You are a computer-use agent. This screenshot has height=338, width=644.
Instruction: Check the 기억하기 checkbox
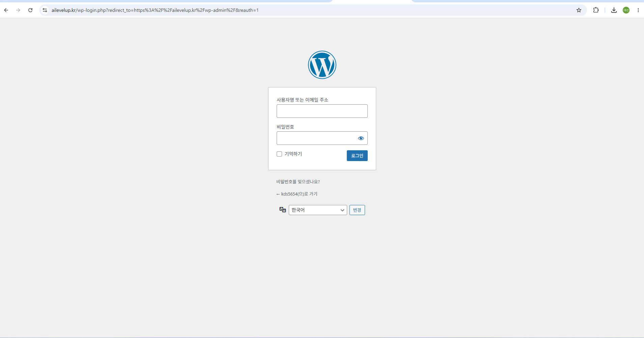(279, 154)
